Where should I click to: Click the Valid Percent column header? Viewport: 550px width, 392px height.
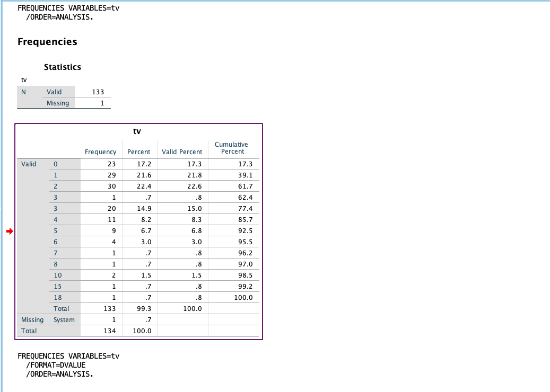click(182, 152)
